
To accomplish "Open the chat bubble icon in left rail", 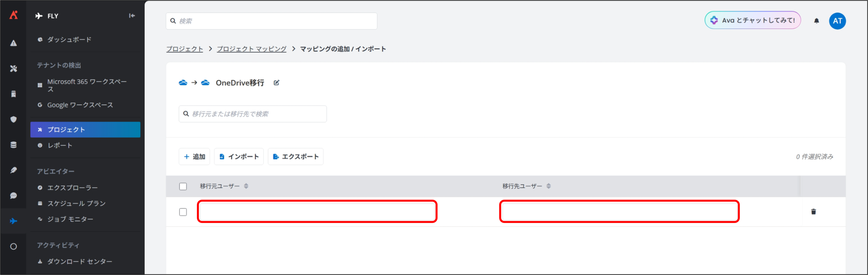I will tap(14, 196).
